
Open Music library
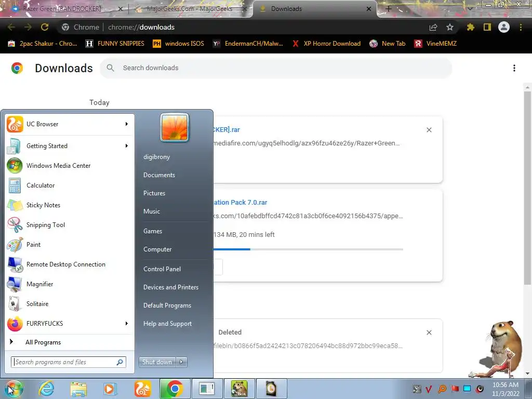[x=152, y=211]
